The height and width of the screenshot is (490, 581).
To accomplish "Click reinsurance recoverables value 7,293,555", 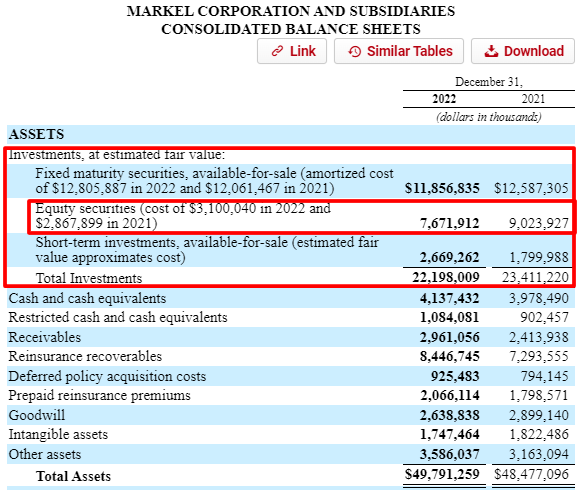I will point(539,356).
